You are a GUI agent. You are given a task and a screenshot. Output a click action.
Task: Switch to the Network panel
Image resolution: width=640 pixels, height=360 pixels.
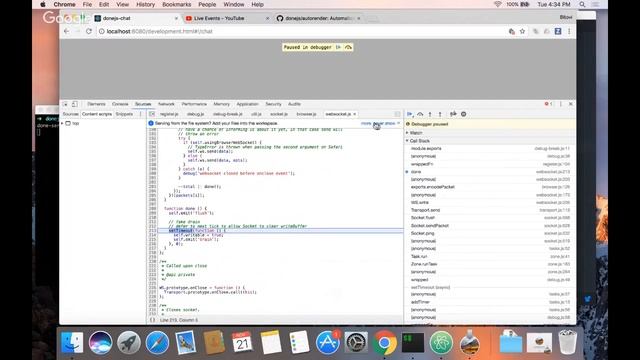166,104
